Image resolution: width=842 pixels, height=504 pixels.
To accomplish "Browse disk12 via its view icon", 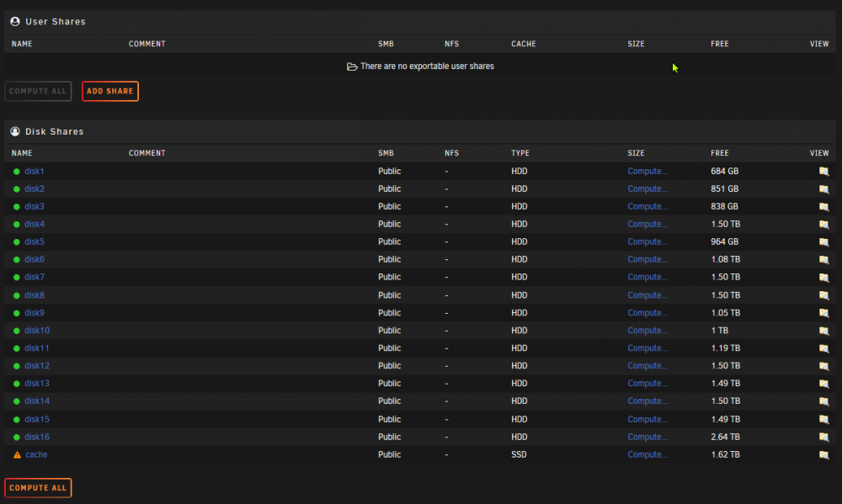I will 823,366.
